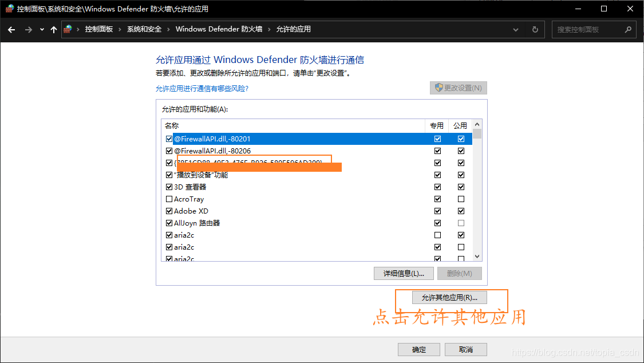The image size is (644, 363).
Task: Click the search magnifier icon
Action: point(628,30)
